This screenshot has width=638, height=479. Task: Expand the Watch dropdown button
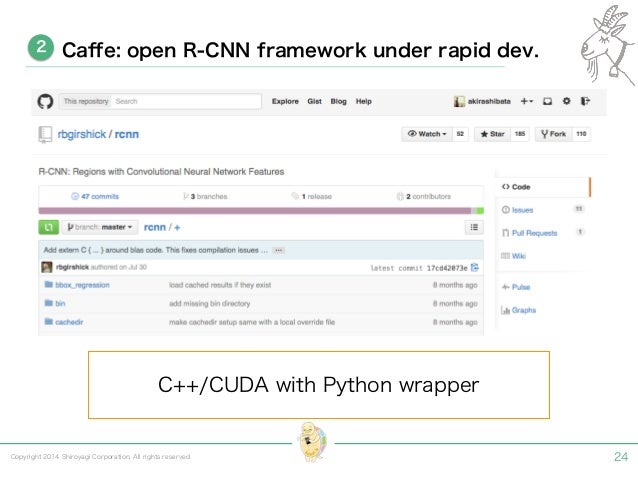click(427, 134)
